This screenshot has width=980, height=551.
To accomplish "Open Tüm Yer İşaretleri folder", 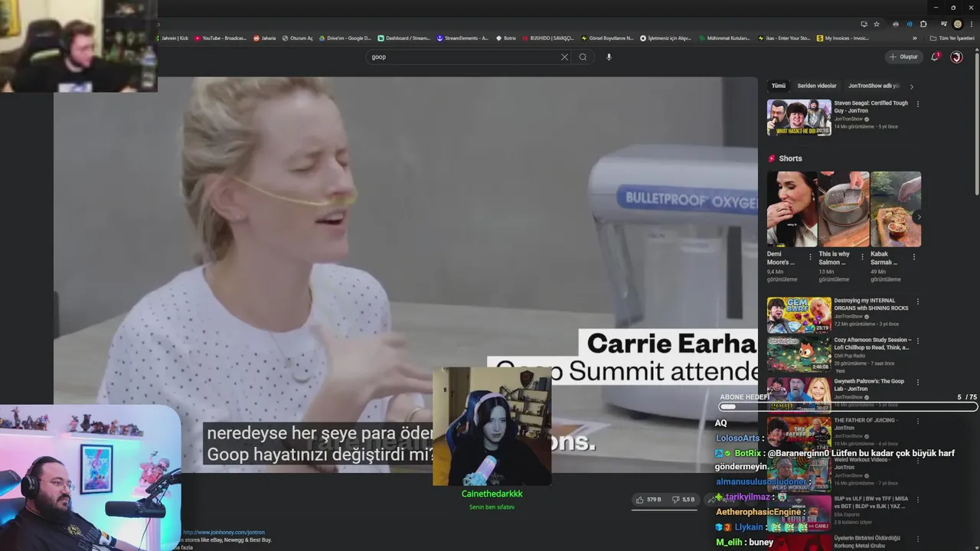I will pyautogui.click(x=952, y=37).
